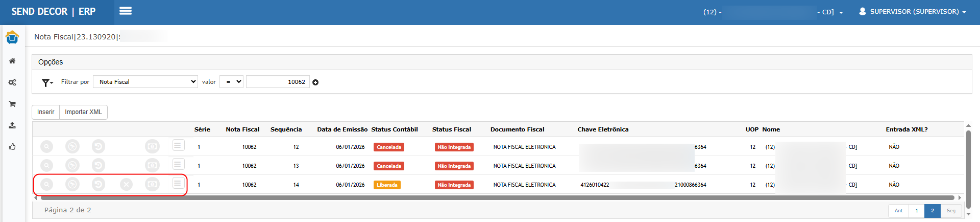980x222 pixels.
Task: Open the shopping cart sidebar icon
Action: pyautogui.click(x=12, y=104)
